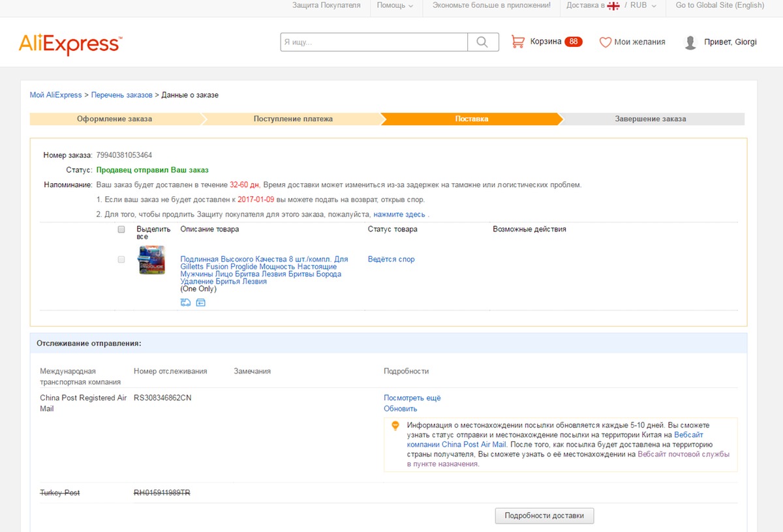Open 'Экономьте больше в приложении!' link
Image resolution: width=783 pixels, height=532 pixels.
click(491, 5)
